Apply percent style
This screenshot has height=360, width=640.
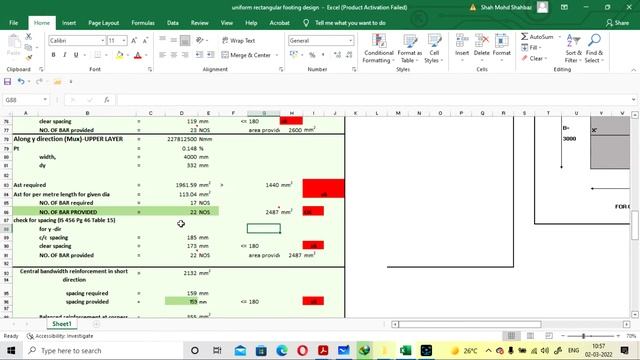click(x=312, y=55)
